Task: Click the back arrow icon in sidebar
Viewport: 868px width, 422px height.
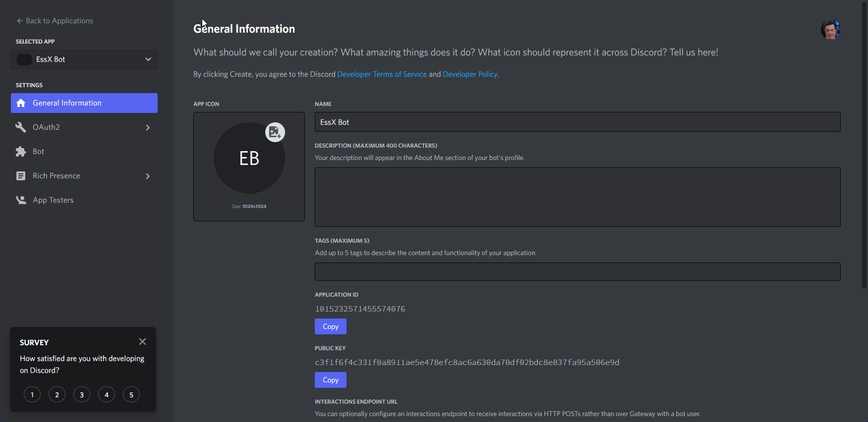Action: point(20,21)
